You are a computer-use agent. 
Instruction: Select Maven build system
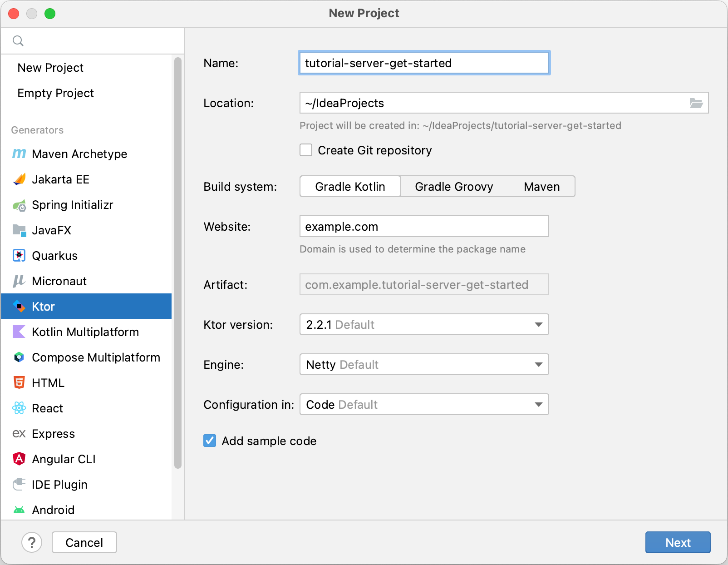542,187
